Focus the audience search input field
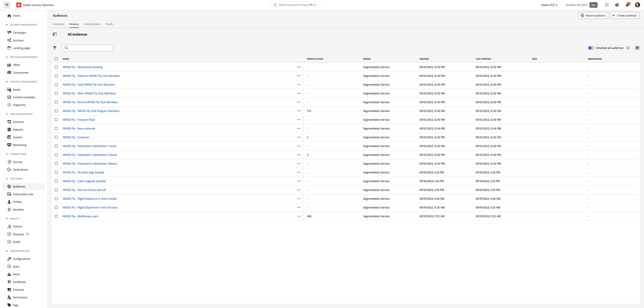The height and width of the screenshot is (308, 644). 88,48
